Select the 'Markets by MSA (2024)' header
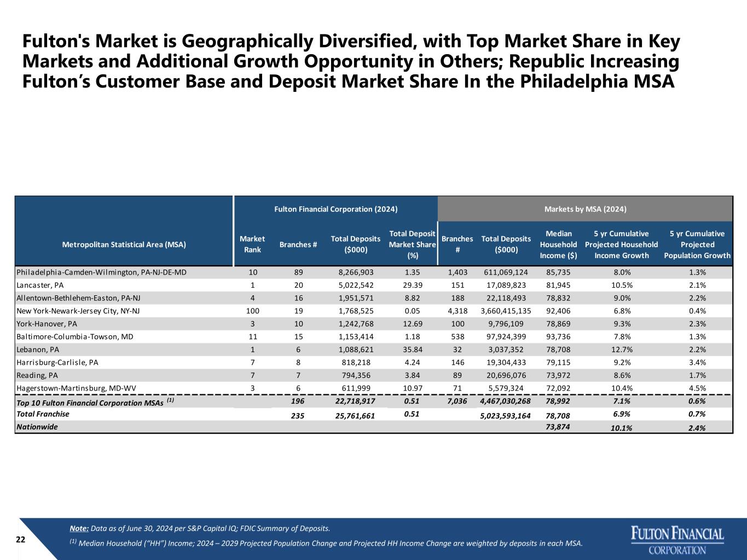Image resolution: width=747 pixels, height=560 pixels. click(x=585, y=209)
